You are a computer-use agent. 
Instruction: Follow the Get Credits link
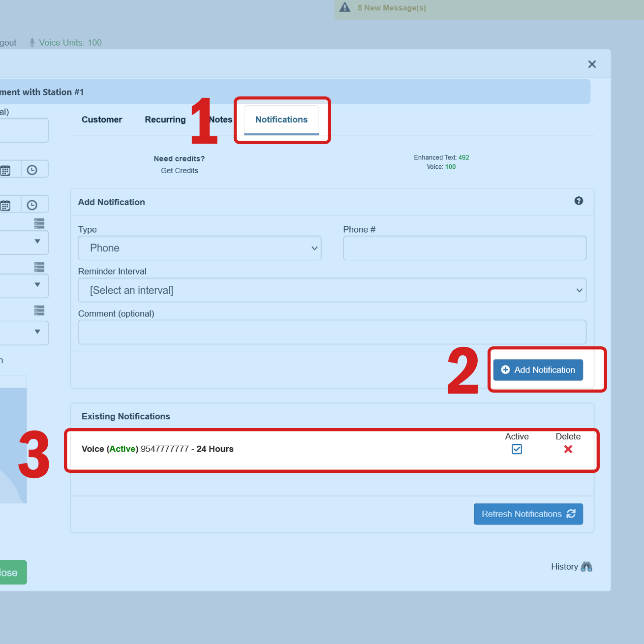tap(180, 171)
